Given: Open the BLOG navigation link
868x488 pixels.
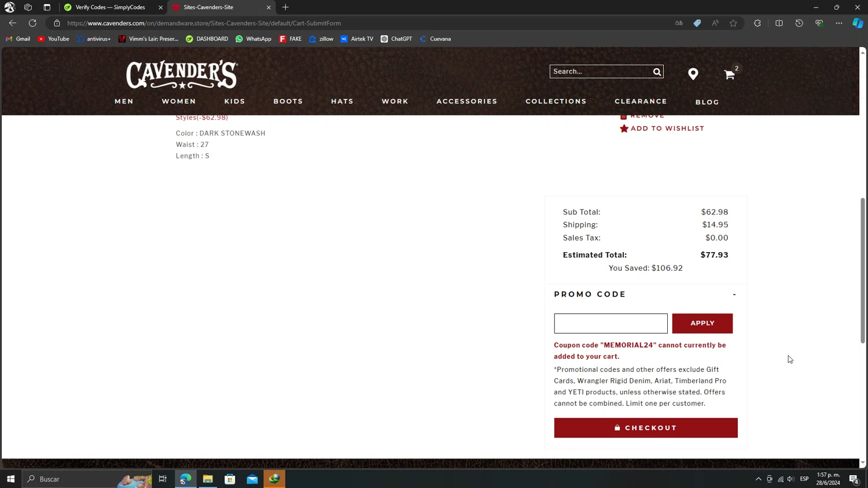Looking at the screenshot, I should [x=707, y=102].
